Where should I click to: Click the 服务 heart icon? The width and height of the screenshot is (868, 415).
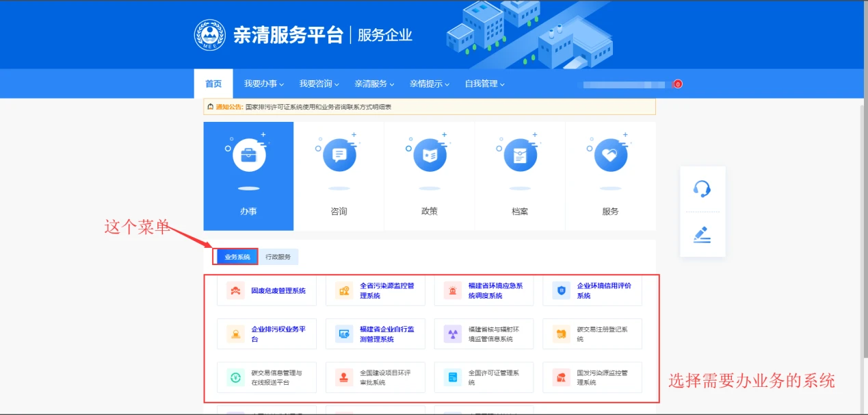tap(610, 157)
